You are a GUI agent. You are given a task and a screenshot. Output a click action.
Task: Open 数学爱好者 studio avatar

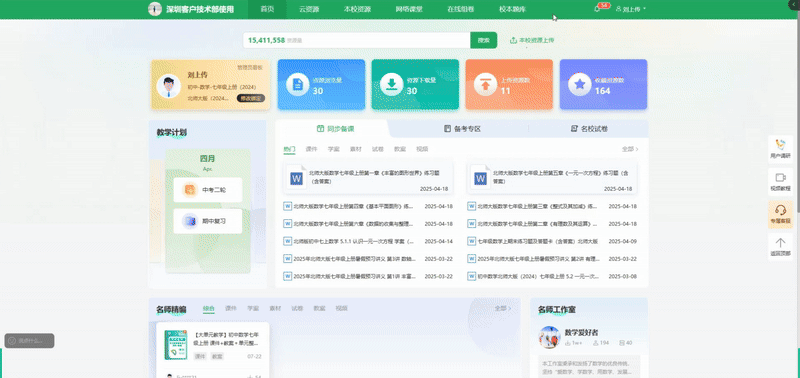click(549, 337)
